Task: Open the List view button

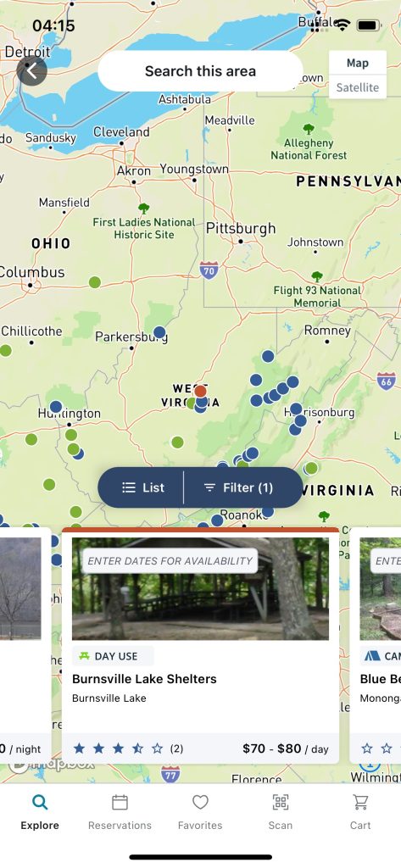Action: 142,487
